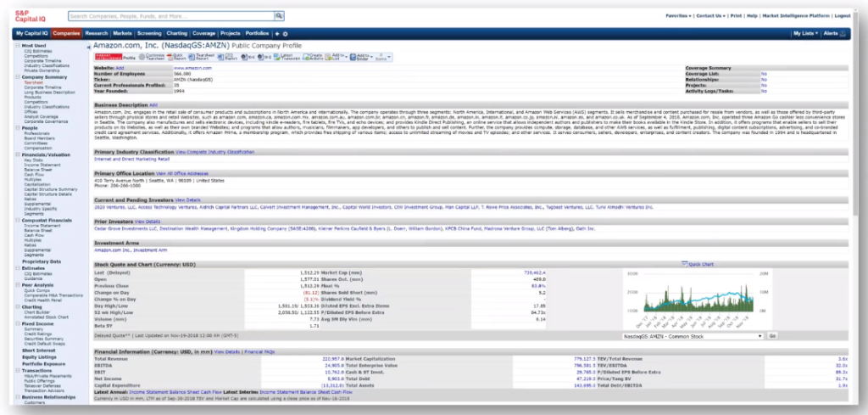Switch to the Markets tab
The image size is (868, 415).
pyautogui.click(x=122, y=33)
